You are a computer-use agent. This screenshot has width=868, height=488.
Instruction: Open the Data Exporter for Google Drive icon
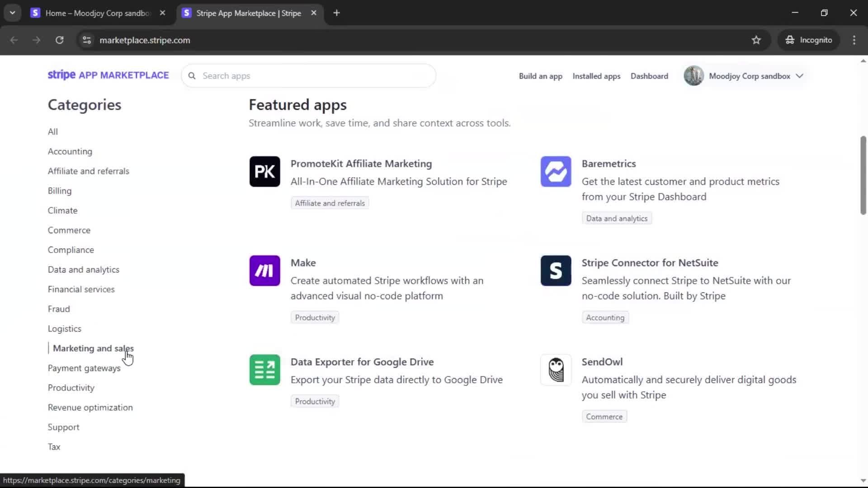tap(264, 370)
